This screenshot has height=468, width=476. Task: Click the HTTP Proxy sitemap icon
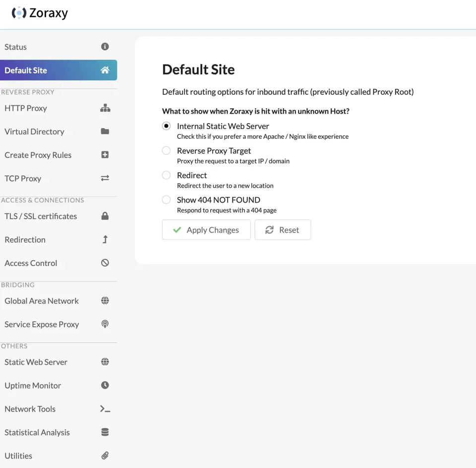pos(105,108)
